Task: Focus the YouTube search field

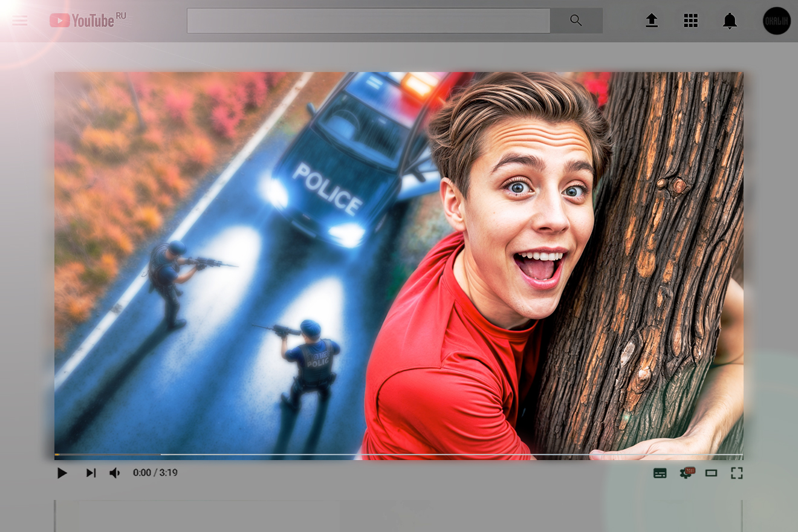Action: click(369, 21)
